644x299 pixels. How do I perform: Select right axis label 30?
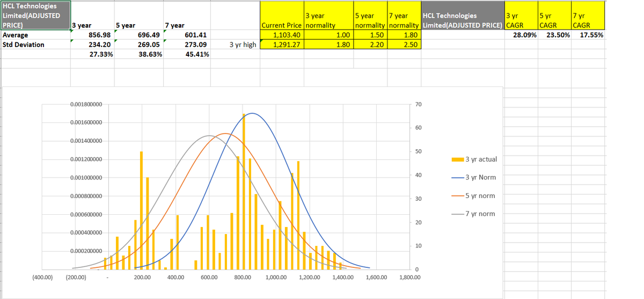[418, 199]
